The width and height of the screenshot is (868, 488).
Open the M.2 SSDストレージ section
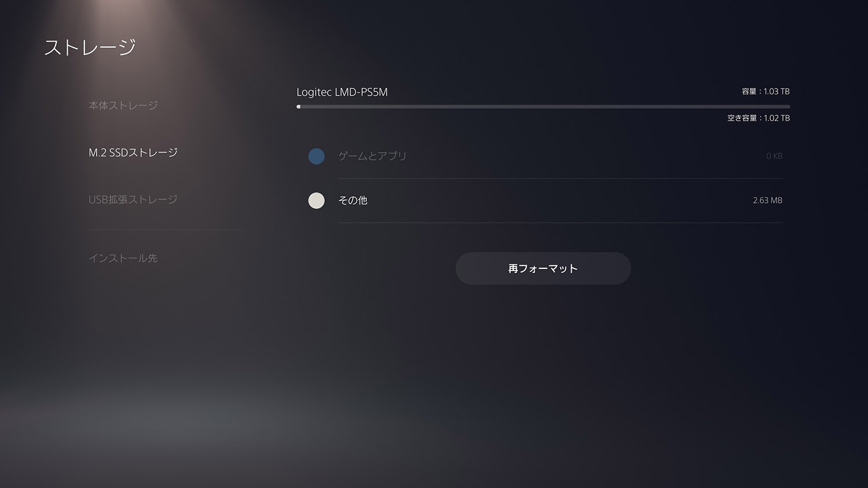(133, 153)
